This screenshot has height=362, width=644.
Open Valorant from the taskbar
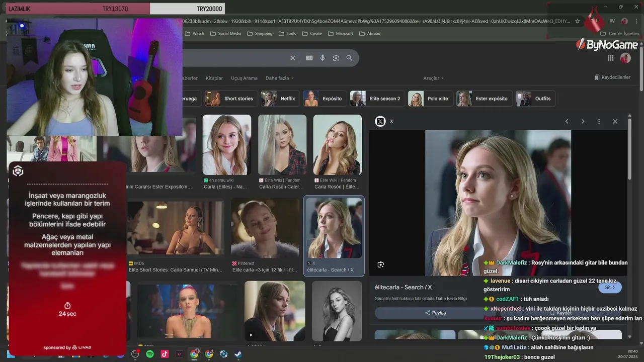tap(179, 354)
